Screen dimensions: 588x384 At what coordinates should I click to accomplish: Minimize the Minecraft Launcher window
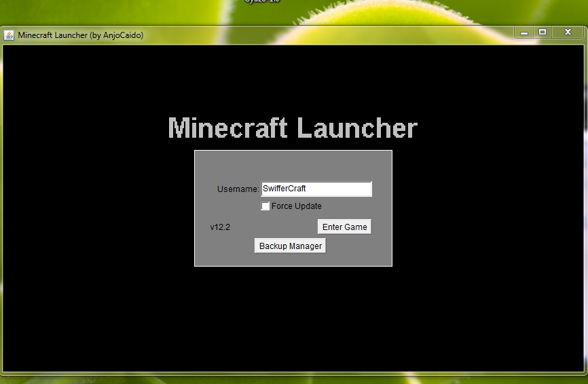coord(524,33)
